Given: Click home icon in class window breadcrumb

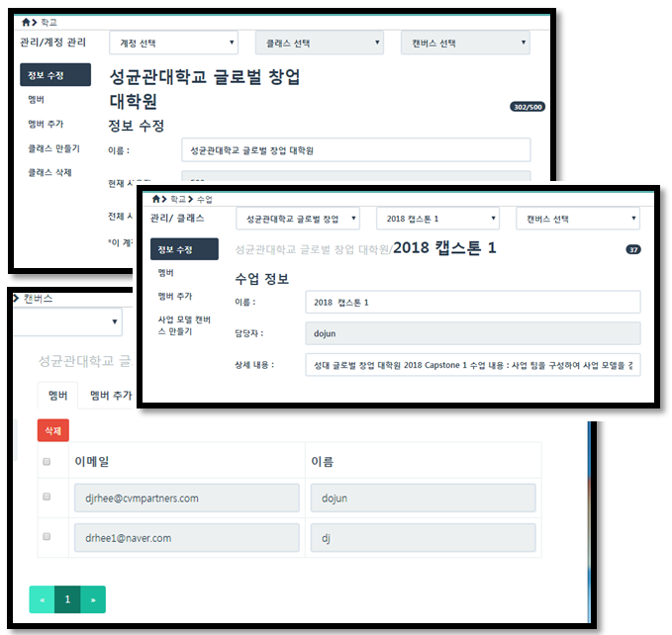Looking at the screenshot, I should tap(156, 199).
